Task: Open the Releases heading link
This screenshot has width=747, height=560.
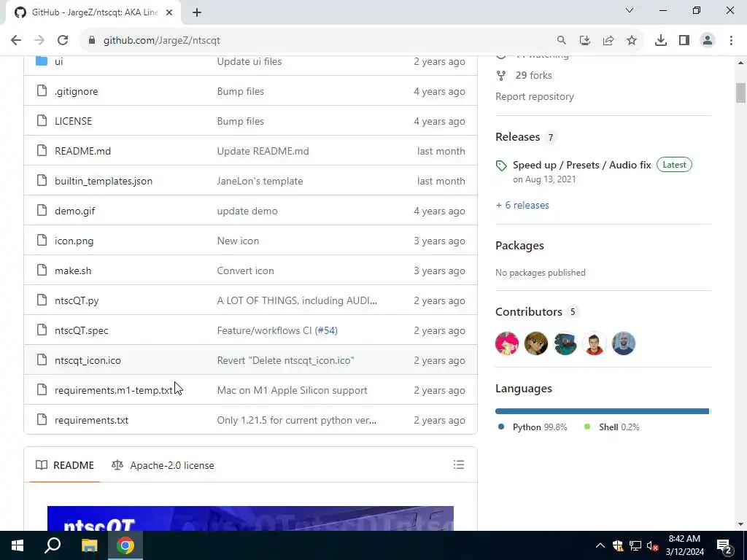Action: [517, 136]
